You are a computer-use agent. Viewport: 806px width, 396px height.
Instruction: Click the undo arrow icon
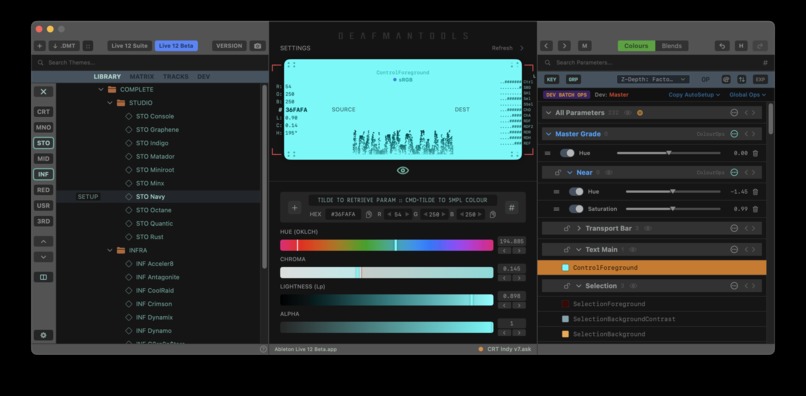tap(722, 46)
